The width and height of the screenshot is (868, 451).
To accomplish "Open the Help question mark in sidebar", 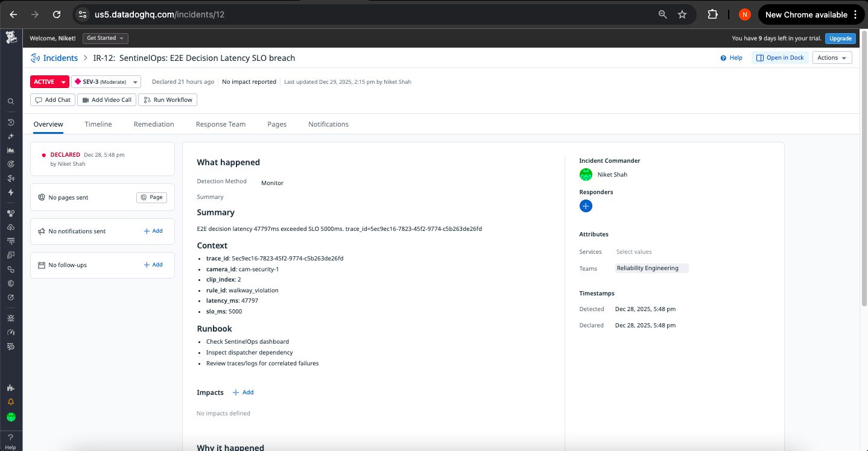I will tap(11, 440).
